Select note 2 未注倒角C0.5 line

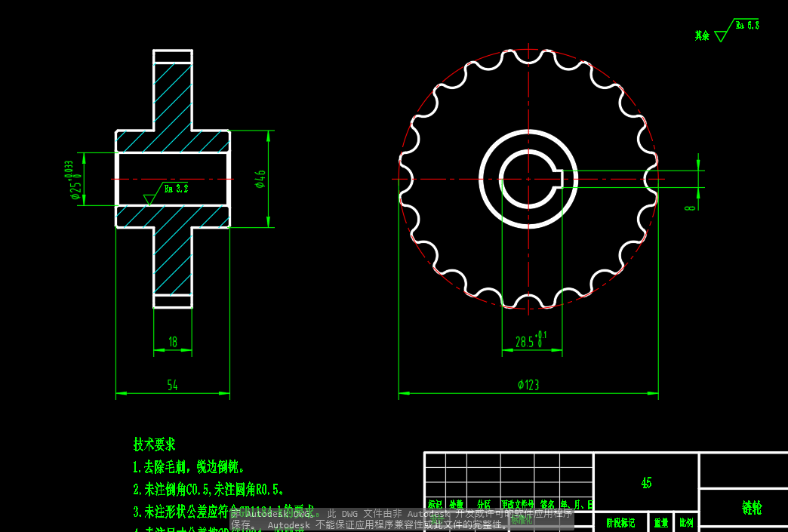208,489
